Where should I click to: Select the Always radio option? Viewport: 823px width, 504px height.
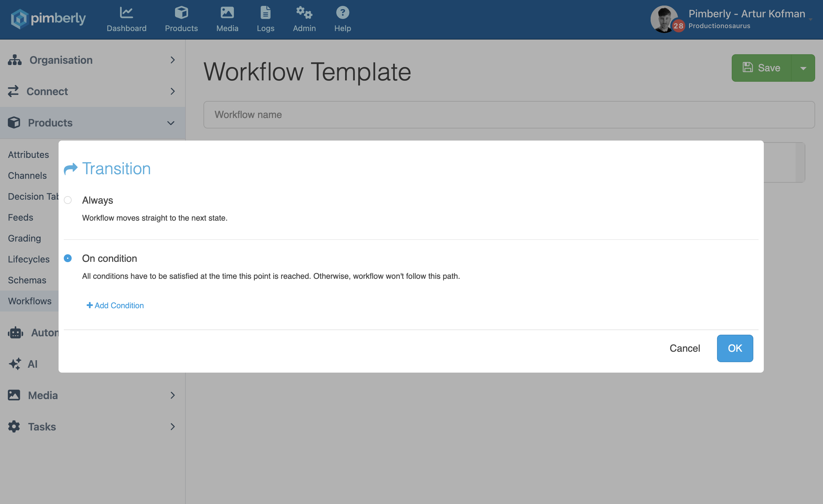(x=68, y=200)
